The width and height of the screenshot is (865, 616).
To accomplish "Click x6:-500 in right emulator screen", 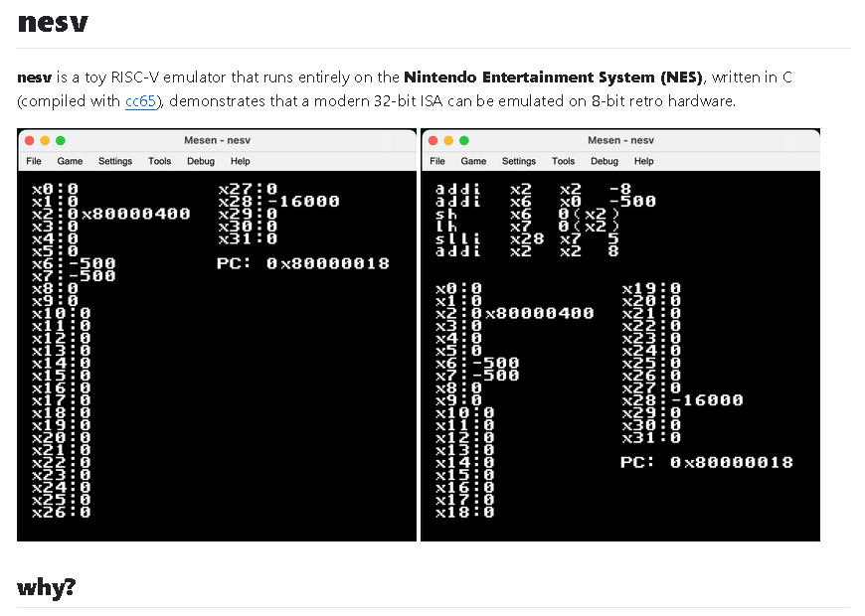I will click(x=477, y=363).
